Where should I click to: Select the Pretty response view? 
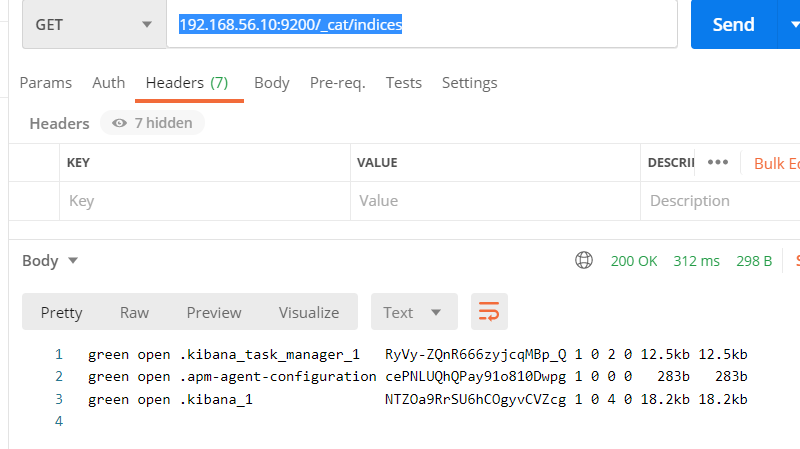(x=61, y=312)
